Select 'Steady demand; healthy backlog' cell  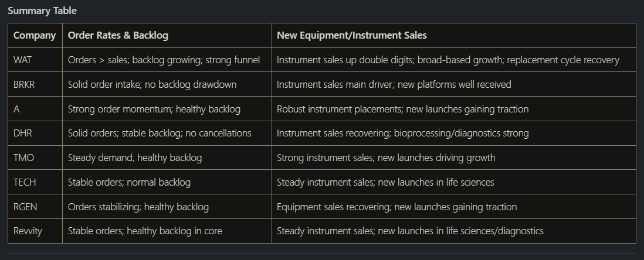point(167,158)
